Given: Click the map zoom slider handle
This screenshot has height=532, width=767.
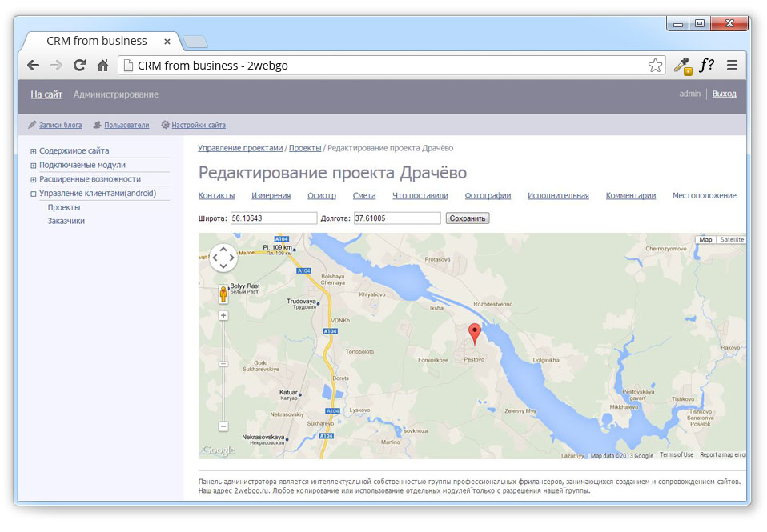Looking at the screenshot, I should tap(223, 364).
